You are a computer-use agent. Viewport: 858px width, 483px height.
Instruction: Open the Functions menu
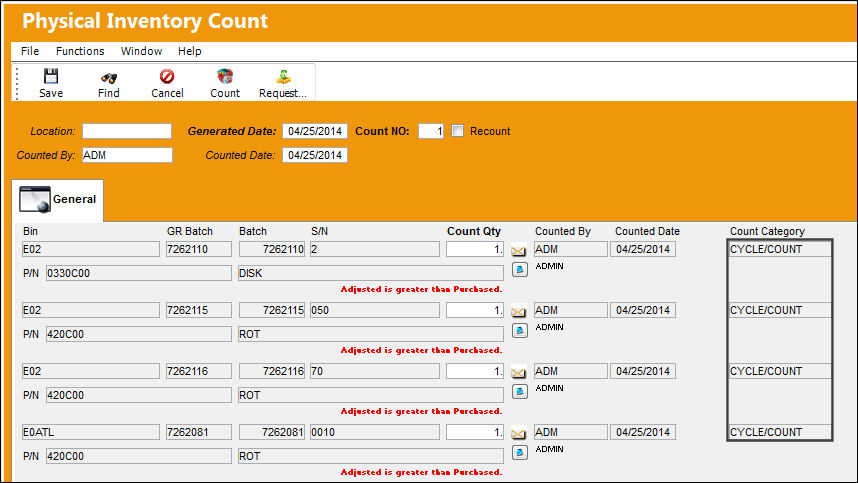click(80, 51)
